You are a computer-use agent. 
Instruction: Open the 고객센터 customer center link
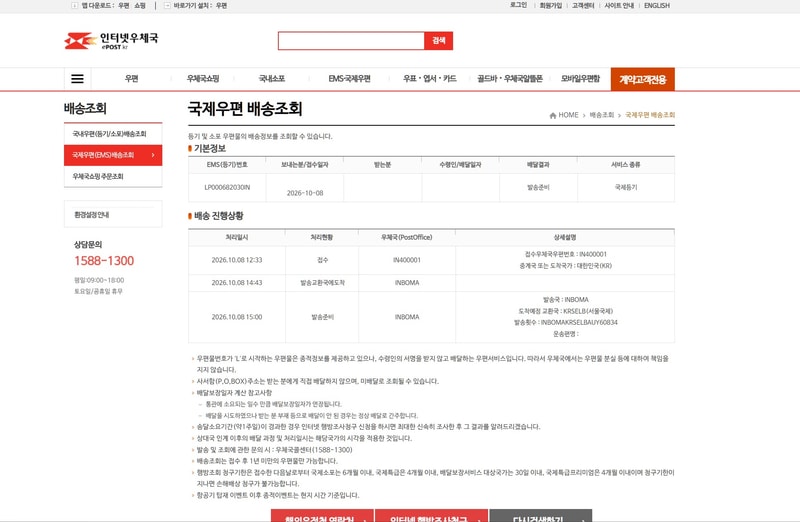[583, 6]
